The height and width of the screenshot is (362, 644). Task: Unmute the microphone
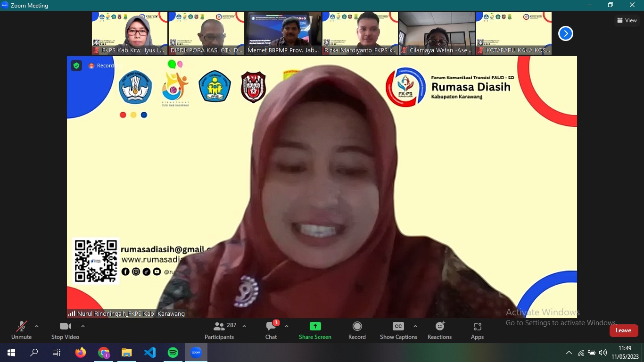coord(21,330)
